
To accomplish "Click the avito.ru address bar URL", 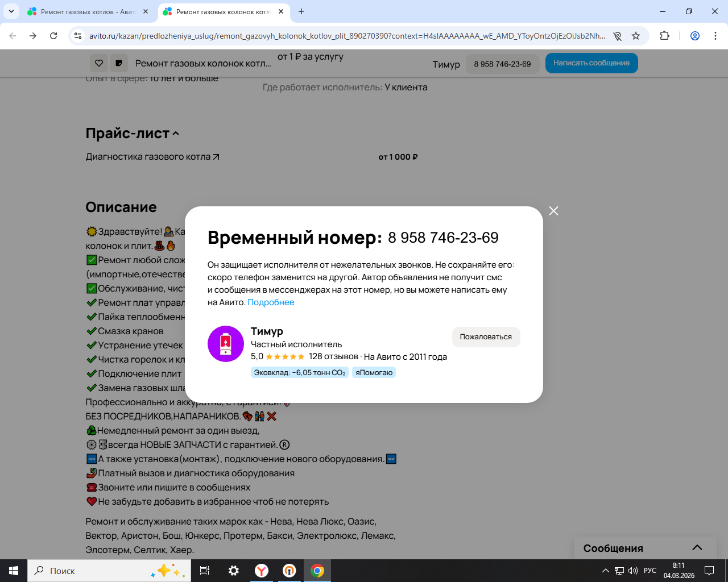I will pyautogui.click(x=347, y=36).
